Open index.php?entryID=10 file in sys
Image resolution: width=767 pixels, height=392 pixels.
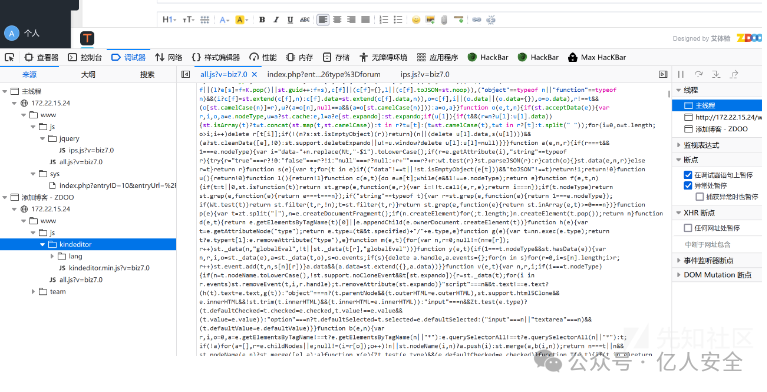click(x=113, y=185)
